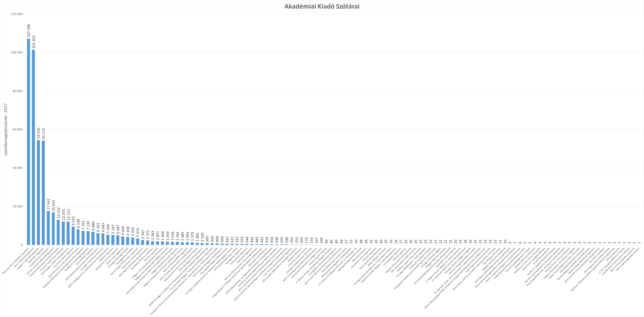Click the data label '868'
644x317 pixels.
click(x=217, y=239)
